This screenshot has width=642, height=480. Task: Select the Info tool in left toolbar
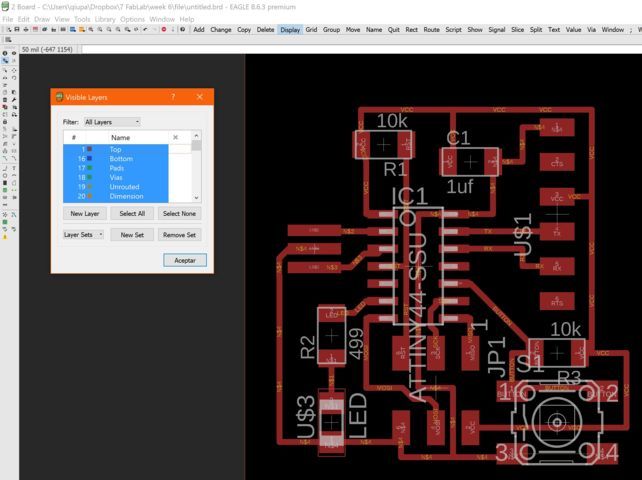tap(5, 53)
